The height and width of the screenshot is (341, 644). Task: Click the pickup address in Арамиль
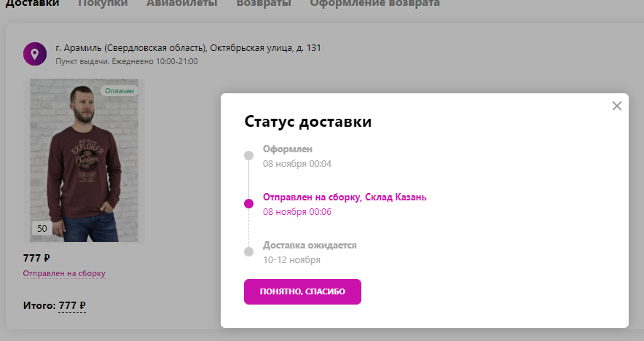(188, 48)
